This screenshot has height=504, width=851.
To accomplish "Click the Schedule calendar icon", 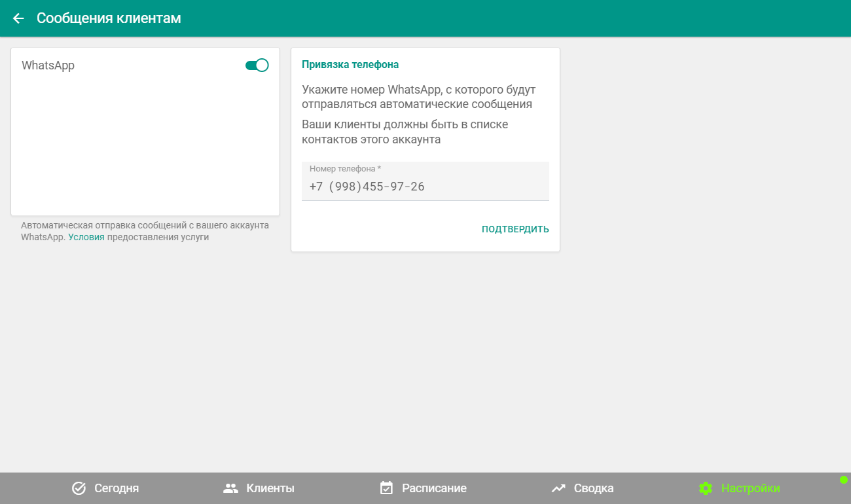I will coord(386,488).
